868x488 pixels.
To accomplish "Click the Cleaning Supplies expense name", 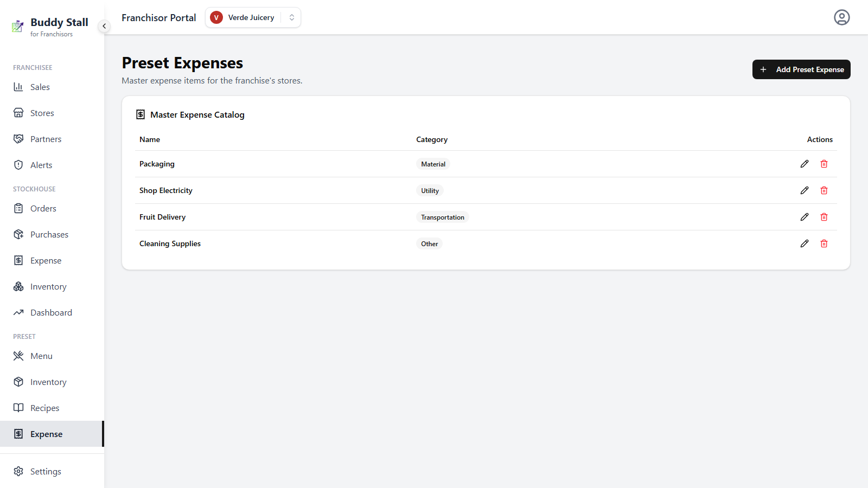I will click(x=170, y=243).
